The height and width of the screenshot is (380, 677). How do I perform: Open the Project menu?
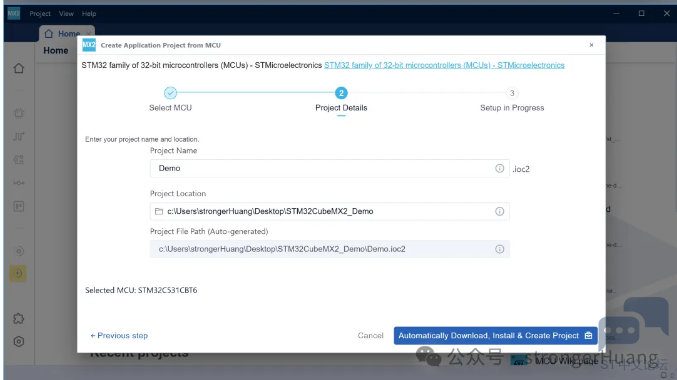[40, 14]
